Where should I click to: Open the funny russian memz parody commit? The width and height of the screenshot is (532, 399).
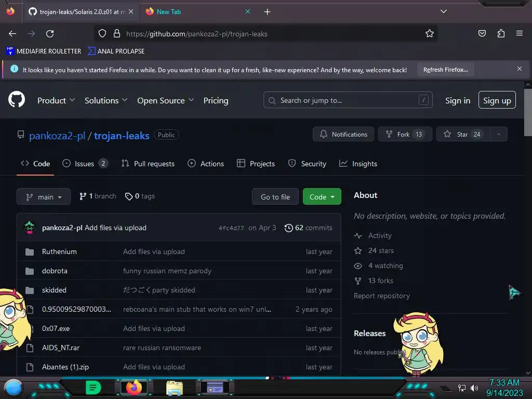(167, 271)
